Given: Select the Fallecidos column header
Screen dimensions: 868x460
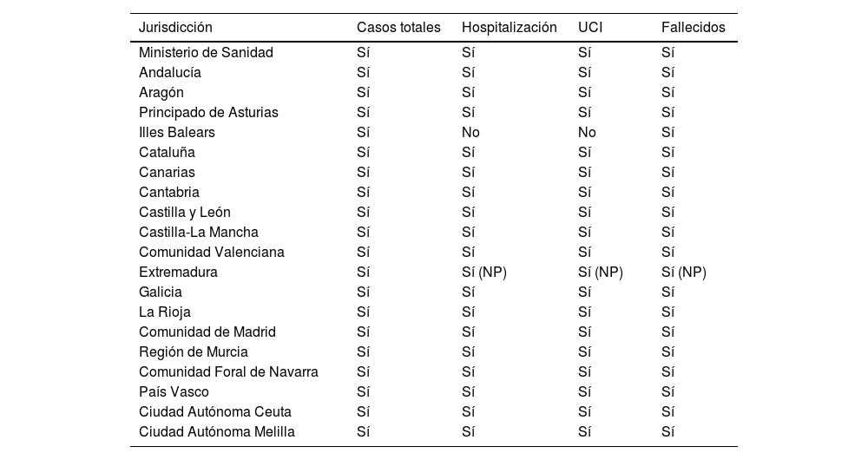Looking at the screenshot, I should pyautogui.click(x=694, y=27).
